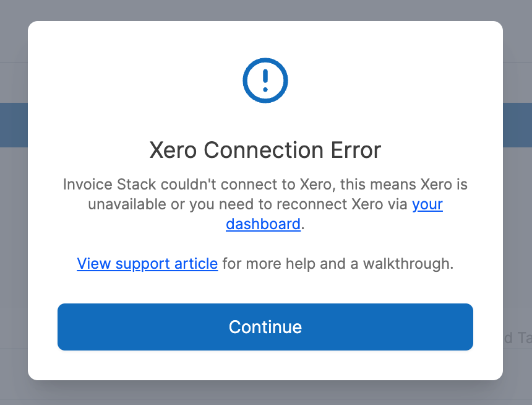This screenshot has width=532, height=405.
Task: Click the underlined dashboard text
Action: (x=263, y=224)
